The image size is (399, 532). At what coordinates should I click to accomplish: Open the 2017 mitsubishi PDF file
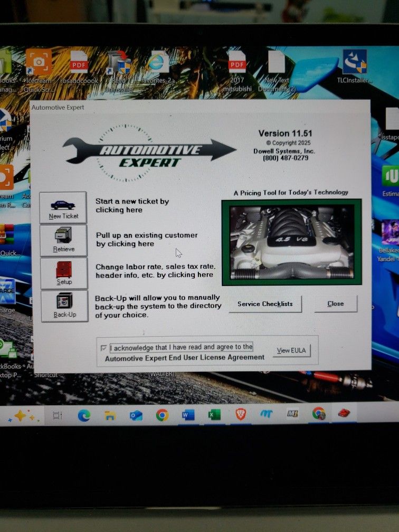pos(237,71)
